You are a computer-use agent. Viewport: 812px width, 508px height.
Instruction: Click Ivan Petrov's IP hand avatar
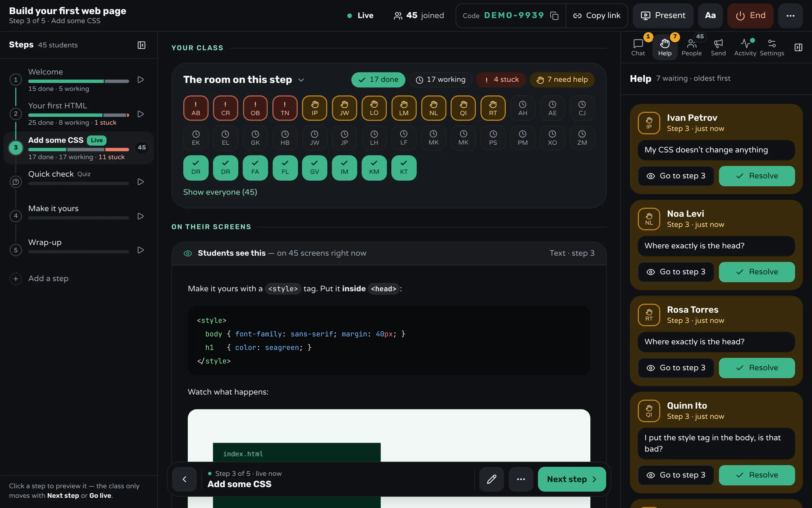(x=648, y=123)
